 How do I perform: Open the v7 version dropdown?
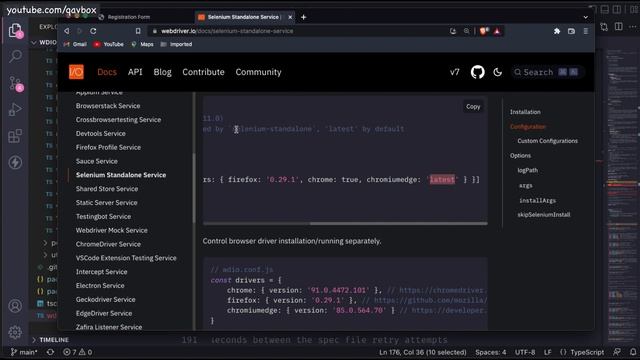(x=455, y=72)
